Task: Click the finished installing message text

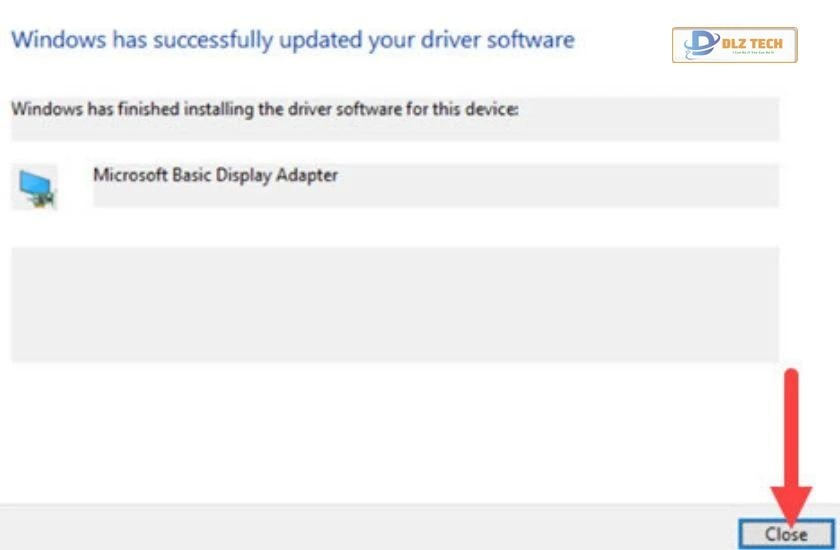Action: (x=264, y=109)
